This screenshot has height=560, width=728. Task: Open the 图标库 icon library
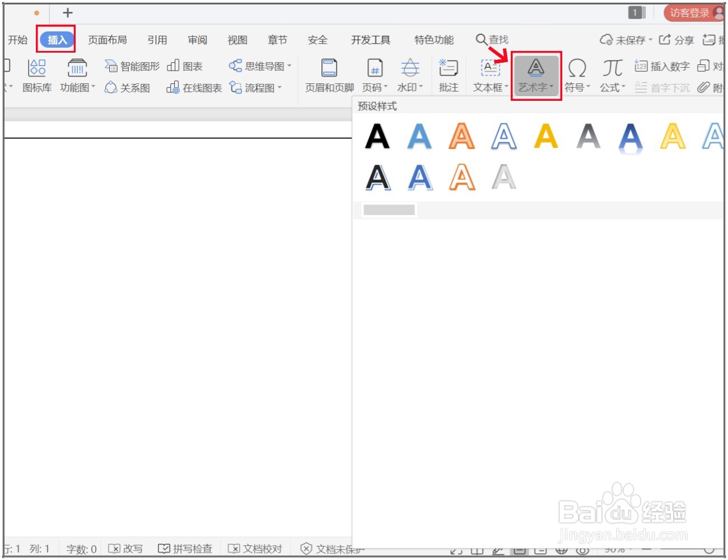click(37, 76)
